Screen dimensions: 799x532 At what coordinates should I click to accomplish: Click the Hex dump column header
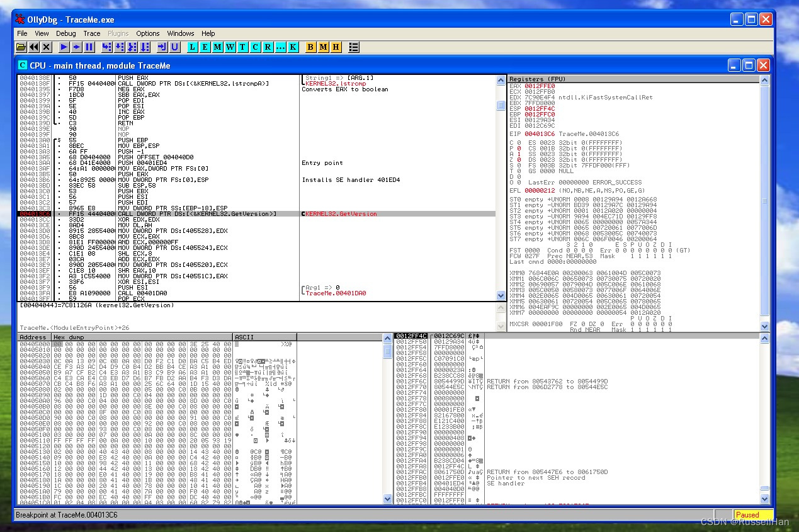coord(142,337)
